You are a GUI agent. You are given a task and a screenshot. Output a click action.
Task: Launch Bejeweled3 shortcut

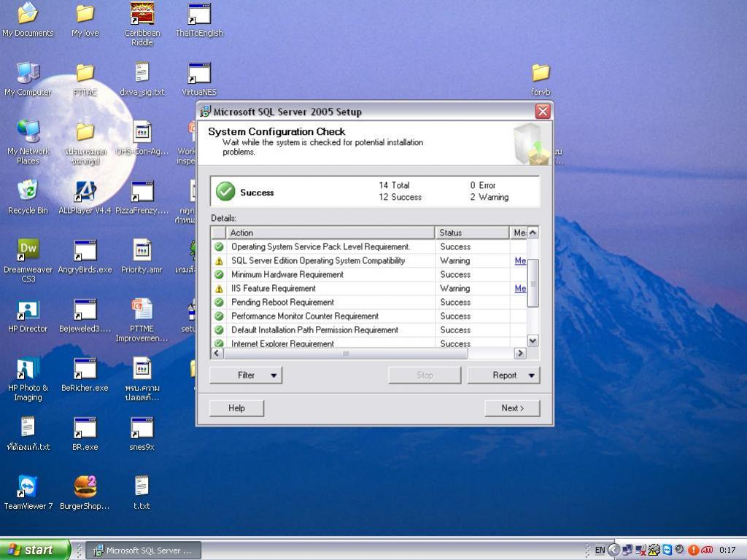(85, 315)
